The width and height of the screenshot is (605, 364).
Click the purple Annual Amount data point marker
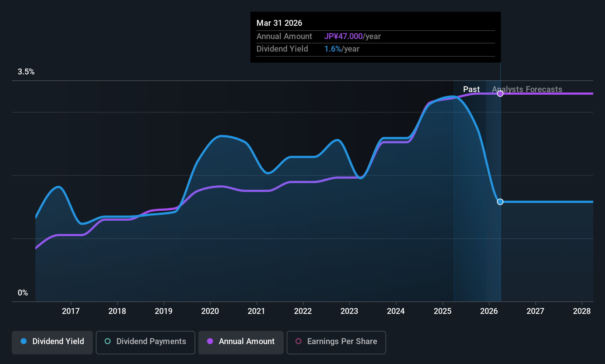[500, 94]
